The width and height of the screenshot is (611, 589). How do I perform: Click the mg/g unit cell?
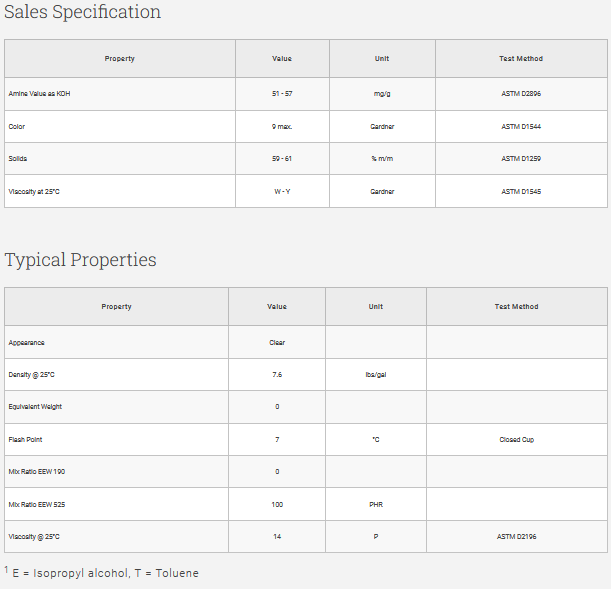[x=382, y=94]
